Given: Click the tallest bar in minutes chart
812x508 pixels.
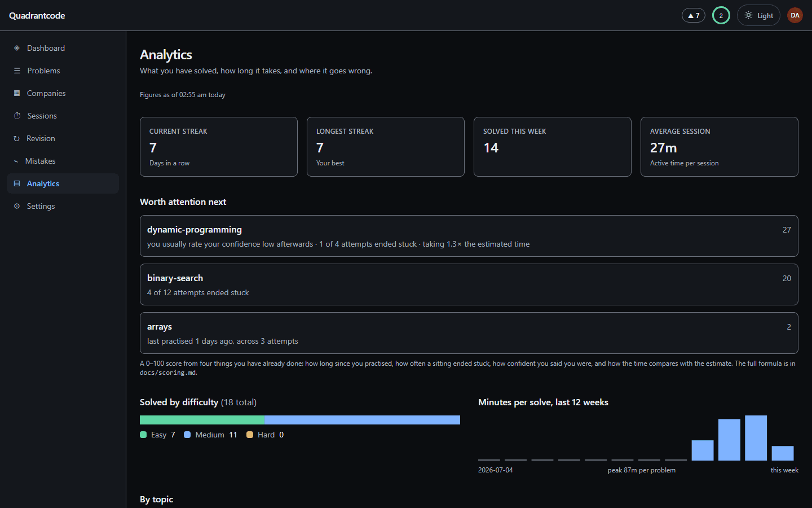Looking at the screenshot, I should coord(756,438).
